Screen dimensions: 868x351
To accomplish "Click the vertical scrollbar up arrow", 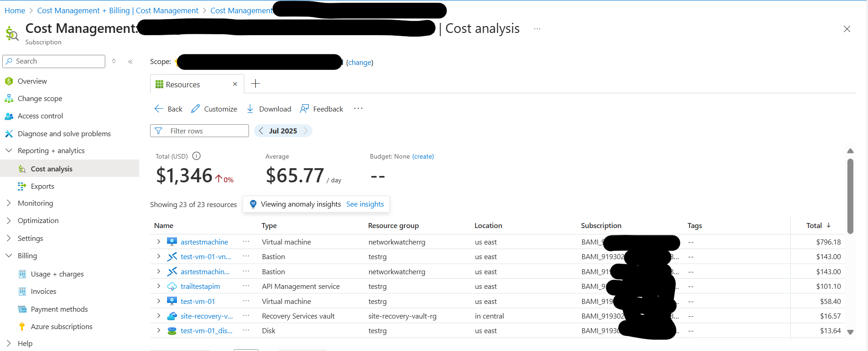I will pyautogui.click(x=850, y=151).
